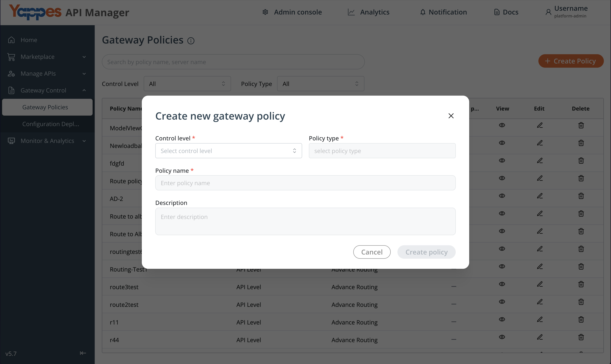This screenshot has height=364, width=611.
Task: Click the route3test policy name
Action: click(124, 287)
